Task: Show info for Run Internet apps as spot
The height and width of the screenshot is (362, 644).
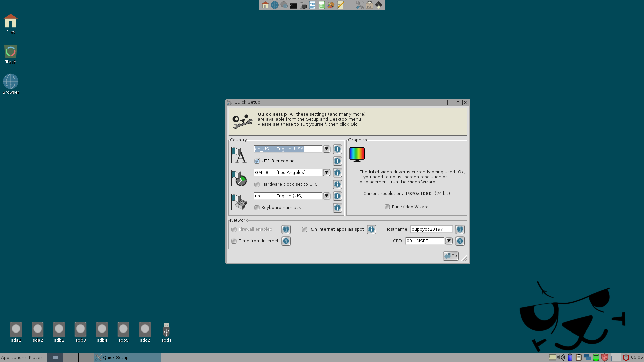Action: 371,229
